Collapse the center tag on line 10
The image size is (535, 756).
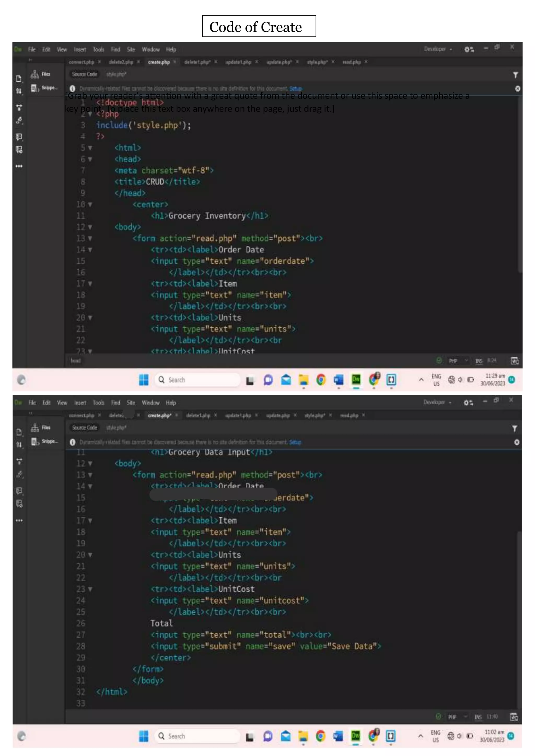click(90, 205)
